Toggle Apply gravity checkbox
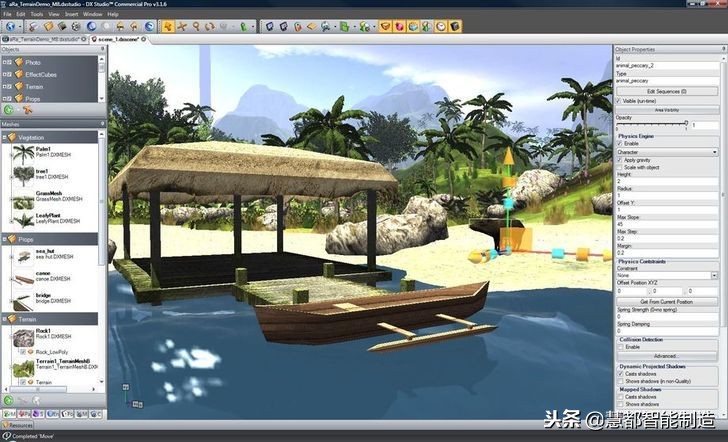The height and width of the screenshot is (442, 728). (619, 160)
